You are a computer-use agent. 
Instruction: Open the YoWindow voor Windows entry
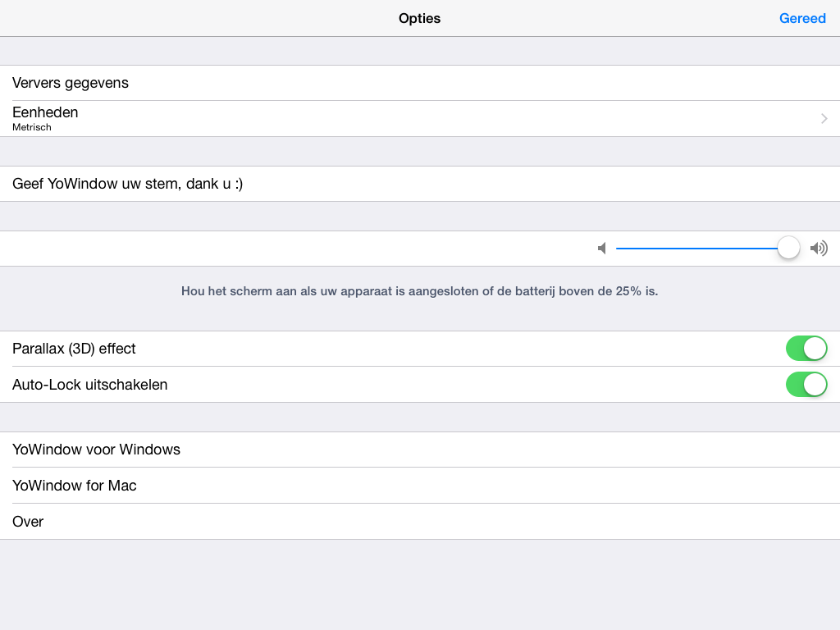pos(96,450)
